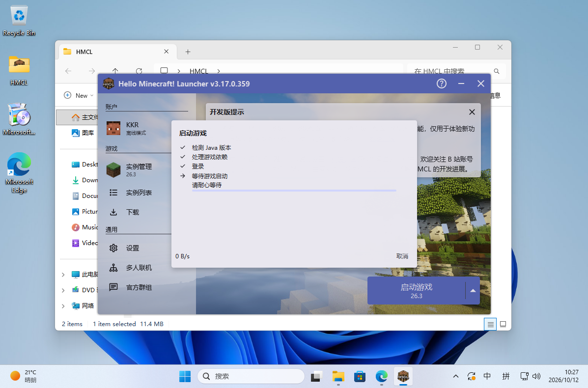Click Task View icon on taskbar
The width and height of the screenshot is (588, 388).
pos(316,376)
